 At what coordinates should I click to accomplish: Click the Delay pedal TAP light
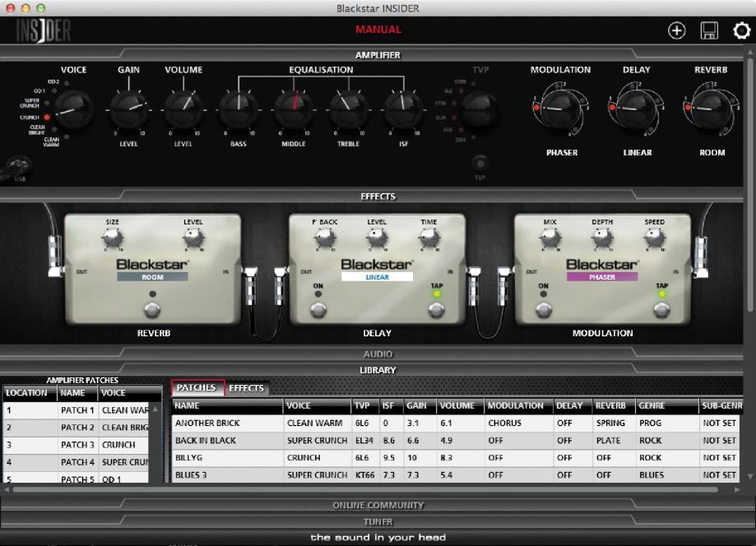(436, 294)
